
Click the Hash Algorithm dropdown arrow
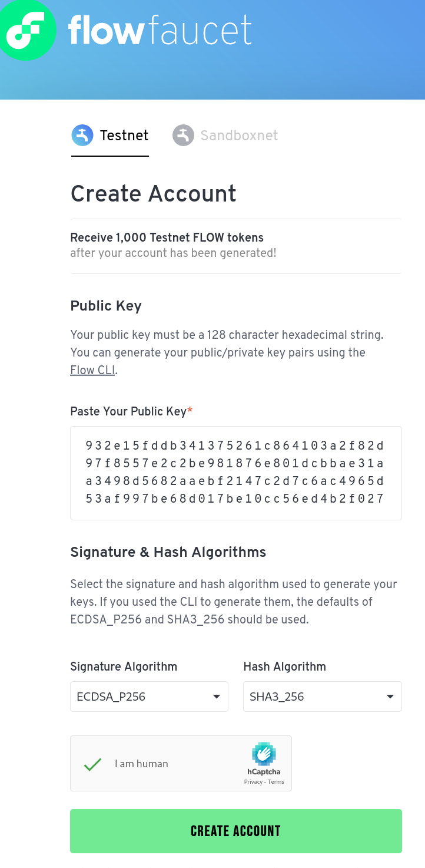(390, 697)
